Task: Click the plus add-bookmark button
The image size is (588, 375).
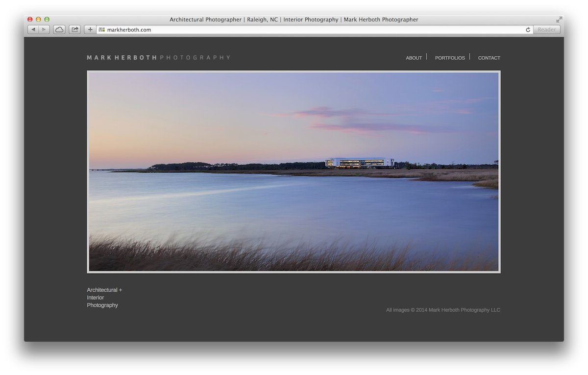Action: (90, 29)
